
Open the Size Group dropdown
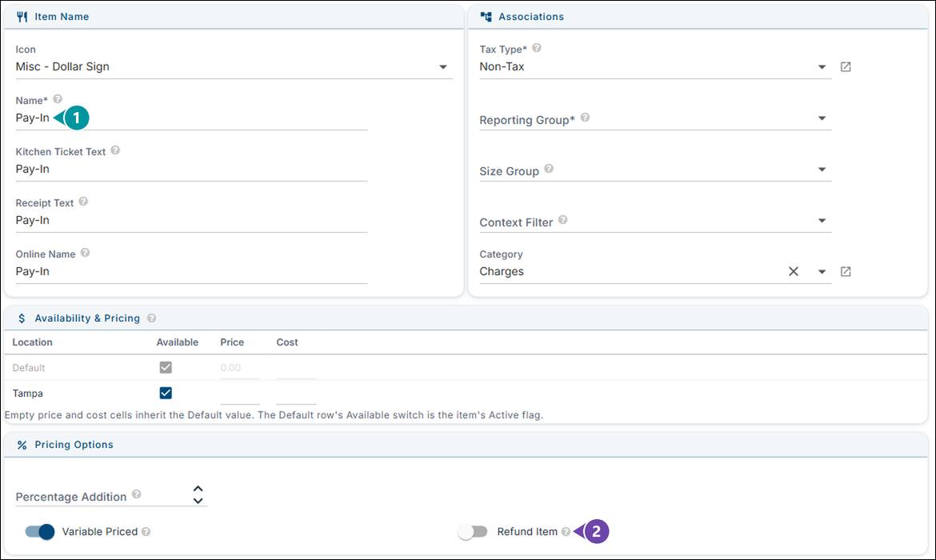point(822,170)
